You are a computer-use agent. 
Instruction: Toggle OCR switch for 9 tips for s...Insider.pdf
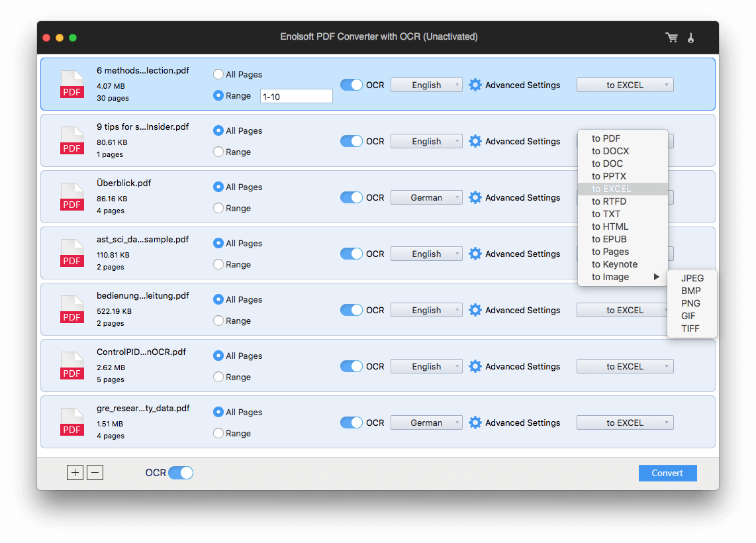pyautogui.click(x=351, y=141)
